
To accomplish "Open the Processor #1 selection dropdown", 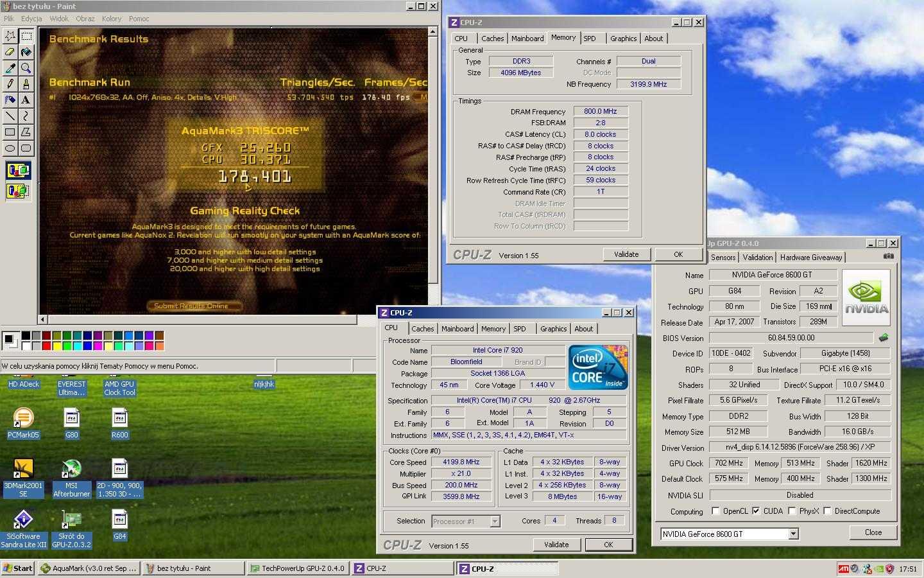I will [495, 521].
